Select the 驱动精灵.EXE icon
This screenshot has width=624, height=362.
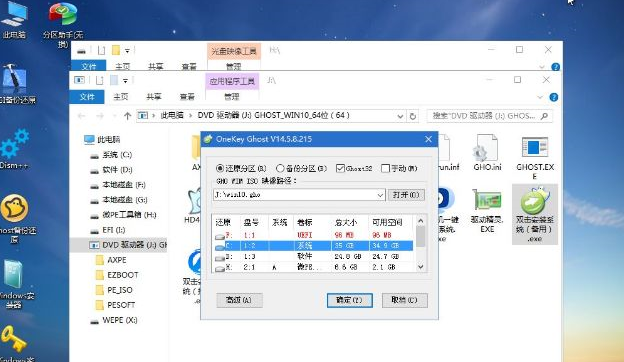pos(487,210)
